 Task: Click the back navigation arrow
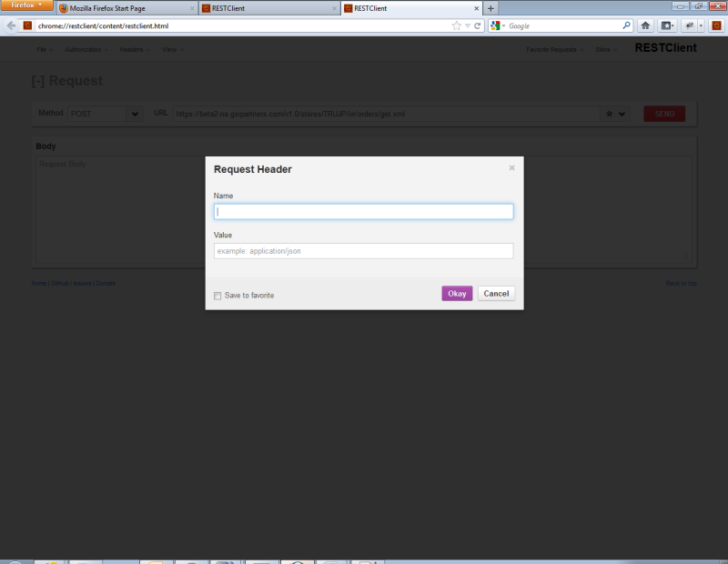pos(12,25)
